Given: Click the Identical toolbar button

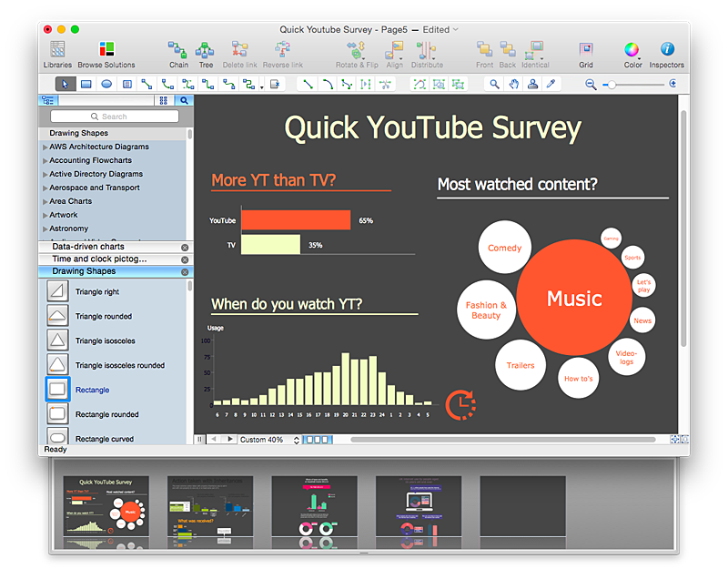Looking at the screenshot, I should pyautogui.click(x=535, y=55).
